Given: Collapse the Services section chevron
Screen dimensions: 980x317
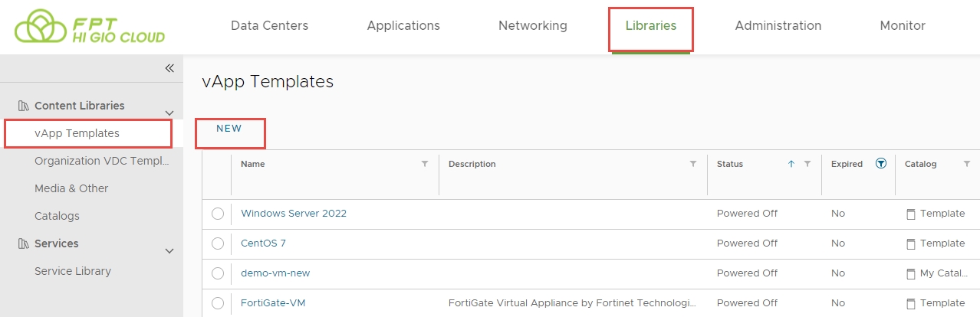Looking at the screenshot, I should 169,250.
